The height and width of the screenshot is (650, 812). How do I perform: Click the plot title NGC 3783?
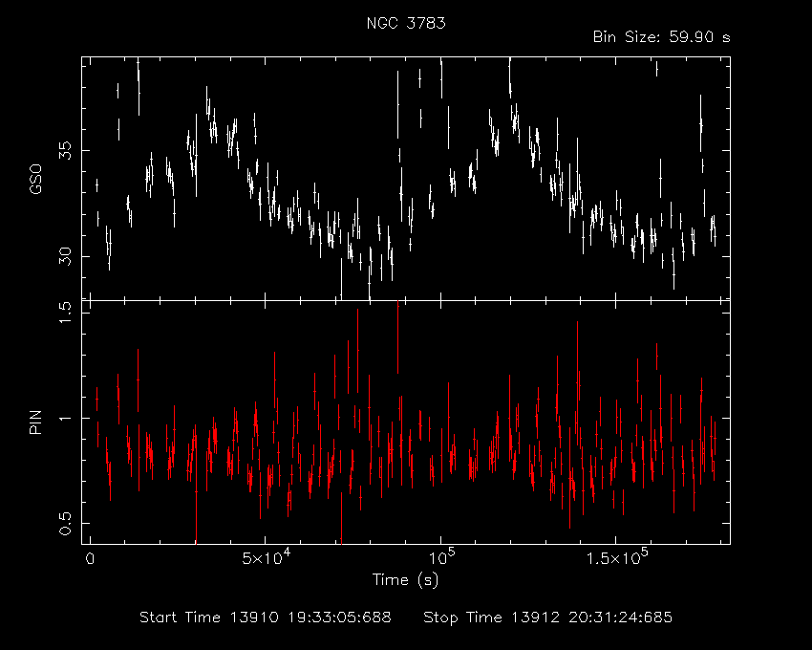click(x=406, y=23)
